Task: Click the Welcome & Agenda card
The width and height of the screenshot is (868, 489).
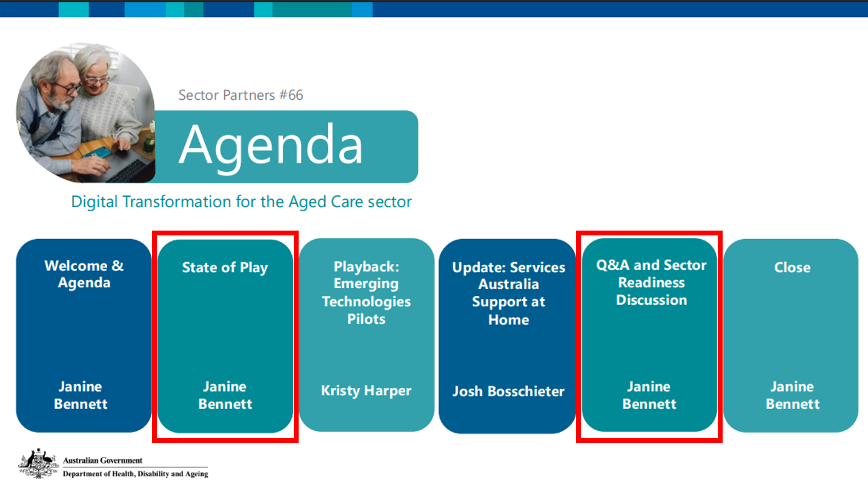Action: pyautogui.click(x=84, y=335)
